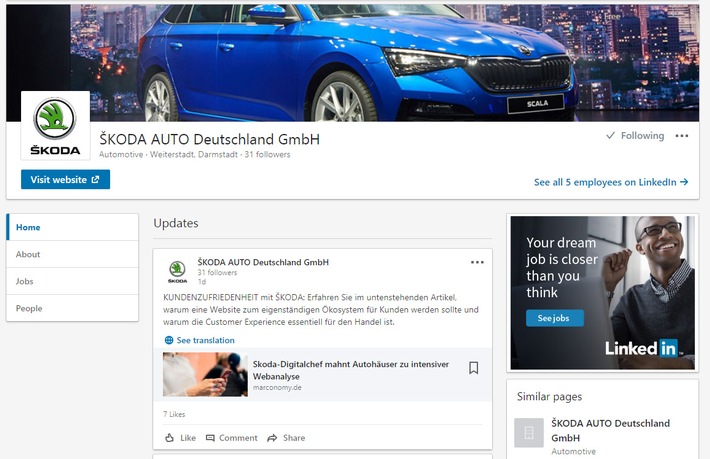Click the marconomy.de source text
The image size is (710, 459).
pos(277,387)
